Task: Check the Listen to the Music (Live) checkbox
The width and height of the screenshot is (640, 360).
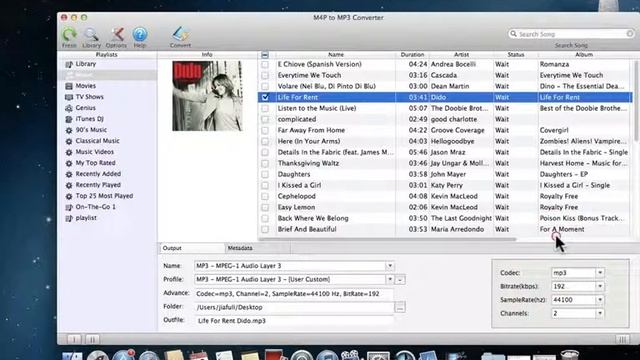Action: pos(265,109)
